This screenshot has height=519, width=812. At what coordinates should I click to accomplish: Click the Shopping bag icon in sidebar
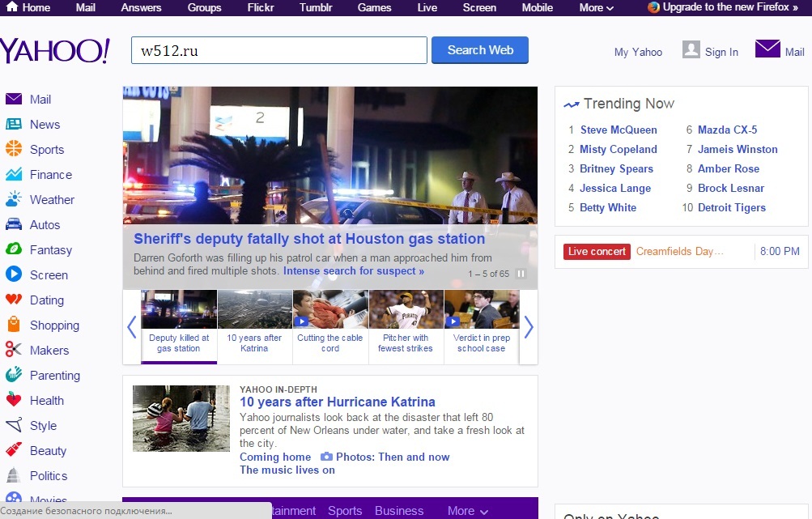click(14, 324)
